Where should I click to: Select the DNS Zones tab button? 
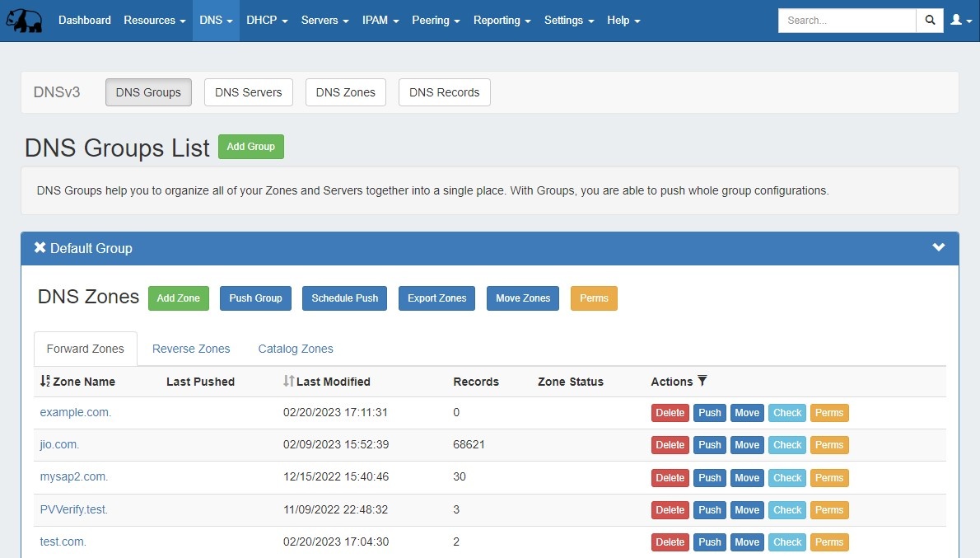pyautogui.click(x=346, y=92)
